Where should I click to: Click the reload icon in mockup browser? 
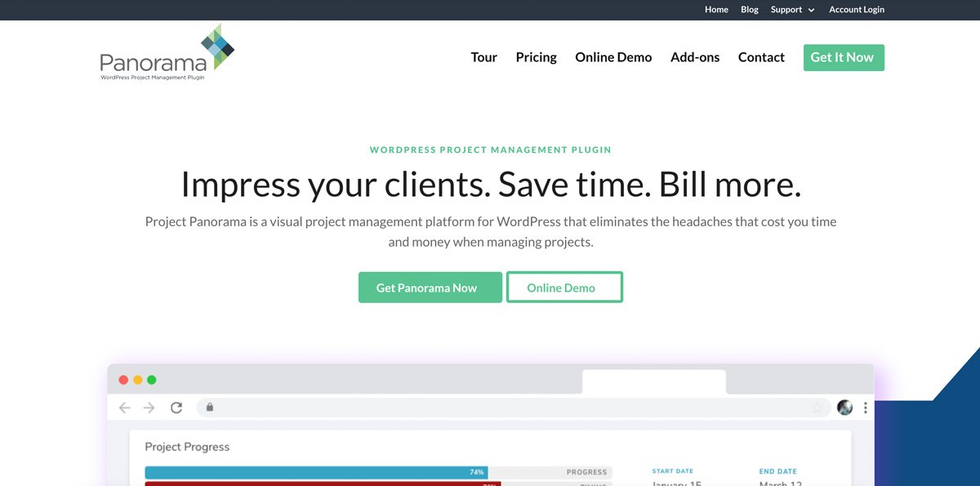[x=176, y=408]
